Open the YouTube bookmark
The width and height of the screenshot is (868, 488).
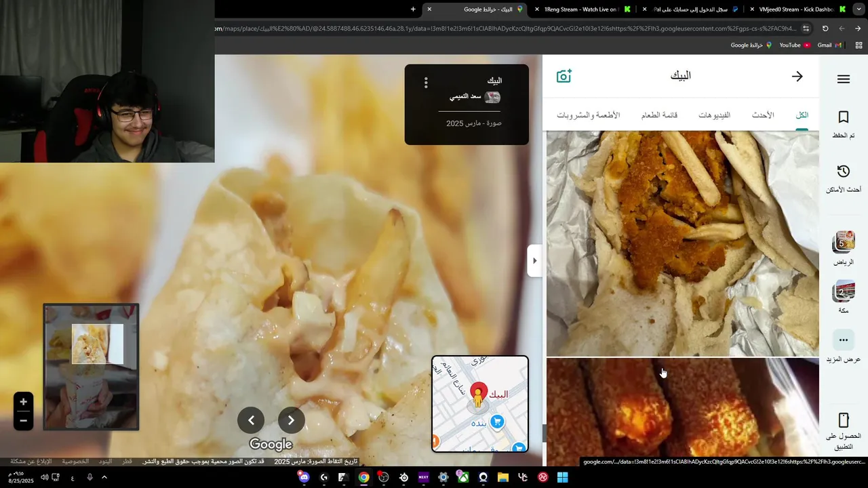pos(795,45)
